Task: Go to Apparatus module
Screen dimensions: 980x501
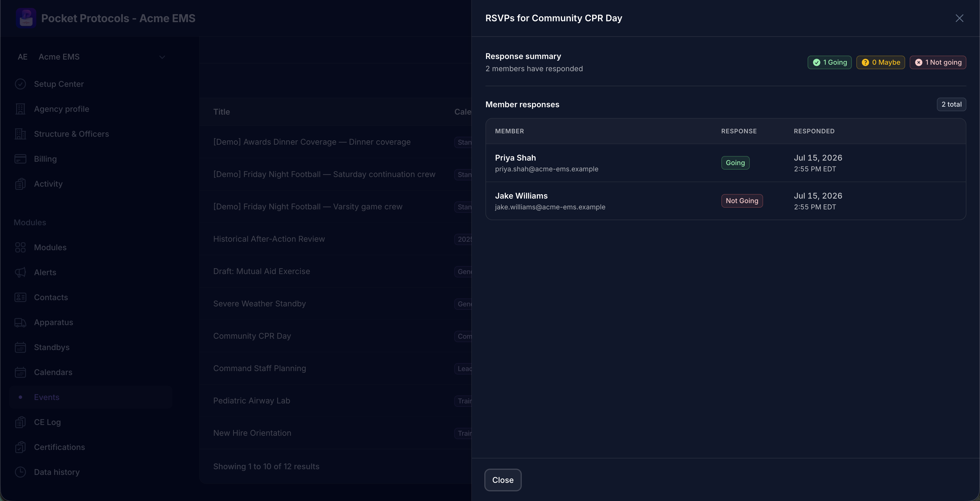Action: point(91,323)
